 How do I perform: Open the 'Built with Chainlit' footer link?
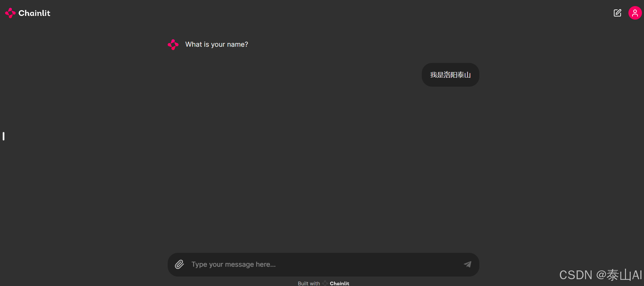[324, 283]
